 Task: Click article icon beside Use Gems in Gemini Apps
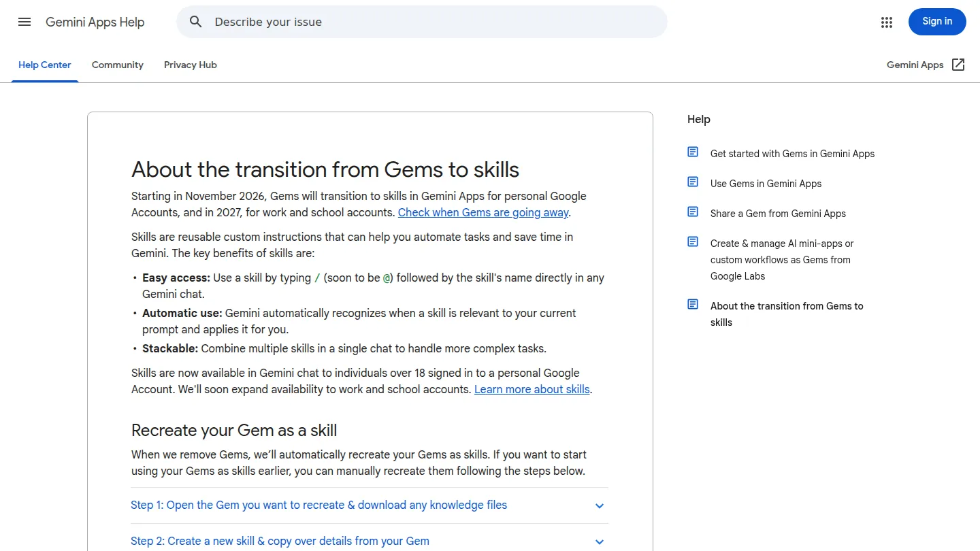pos(693,182)
